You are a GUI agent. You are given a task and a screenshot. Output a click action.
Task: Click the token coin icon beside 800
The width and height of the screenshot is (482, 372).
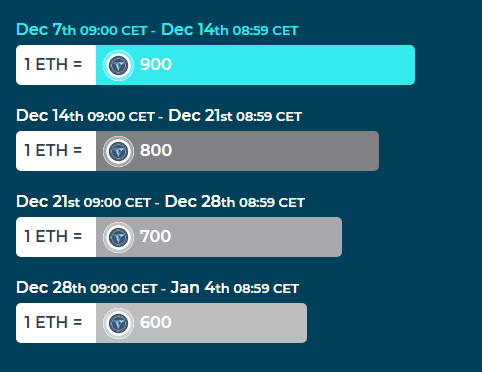[118, 151]
